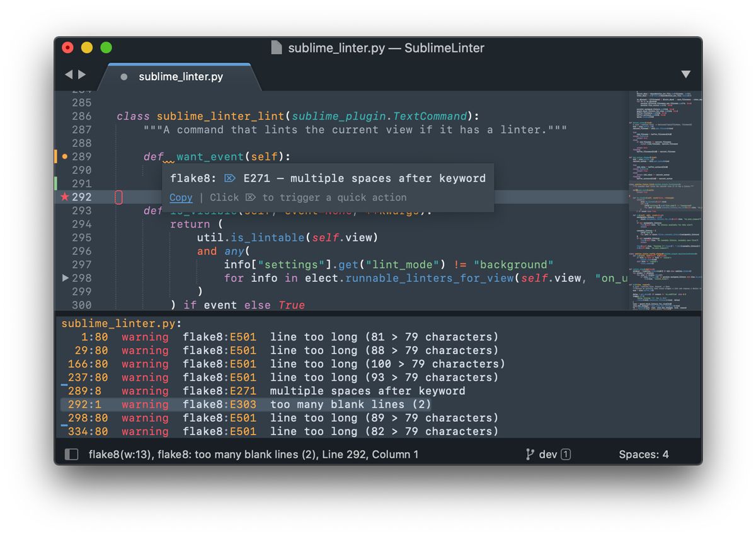Image resolution: width=756 pixels, height=536 pixels.
Task: Open the tab list dropdown arrow
Action: (686, 74)
